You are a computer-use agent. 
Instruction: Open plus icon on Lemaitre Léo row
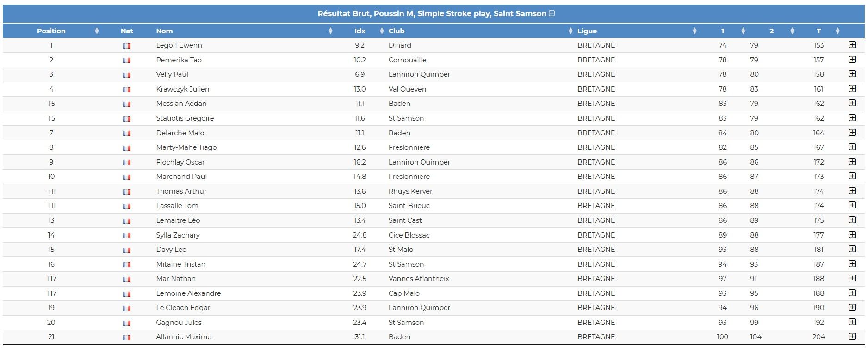852,220
